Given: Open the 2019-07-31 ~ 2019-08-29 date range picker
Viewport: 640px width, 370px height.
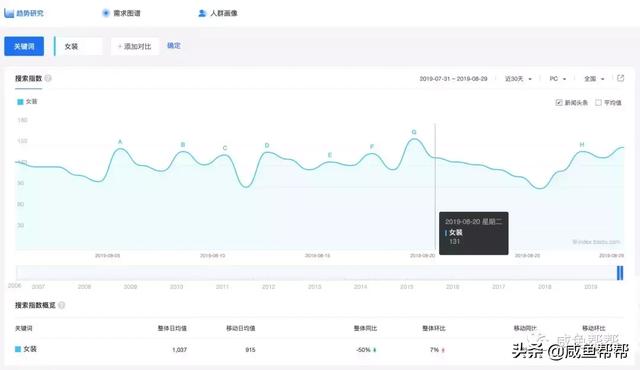Looking at the screenshot, I should [x=453, y=79].
